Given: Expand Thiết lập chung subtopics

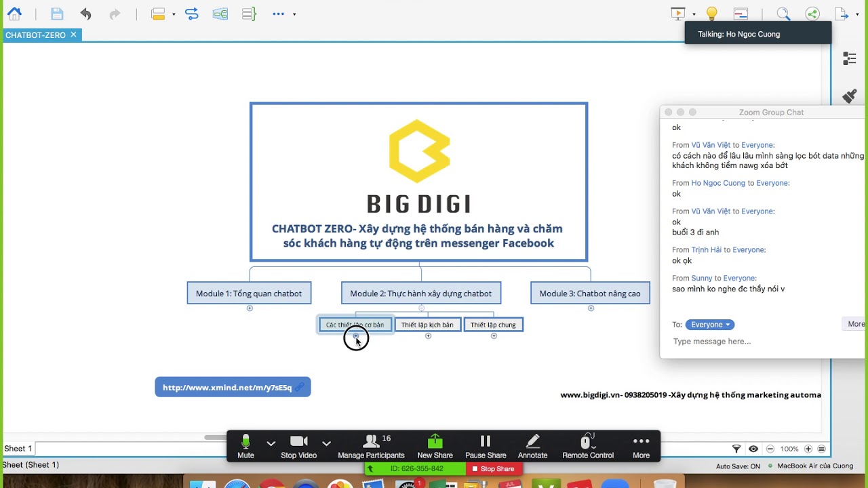Looking at the screenshot, I should point(494,336).
